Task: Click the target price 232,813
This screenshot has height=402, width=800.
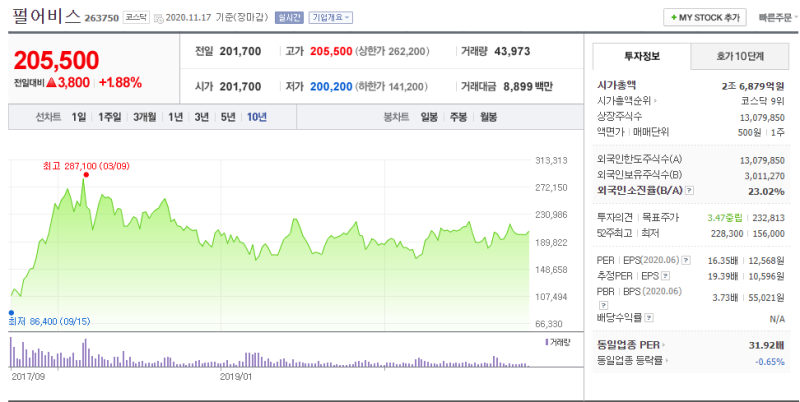Action: 768,218
